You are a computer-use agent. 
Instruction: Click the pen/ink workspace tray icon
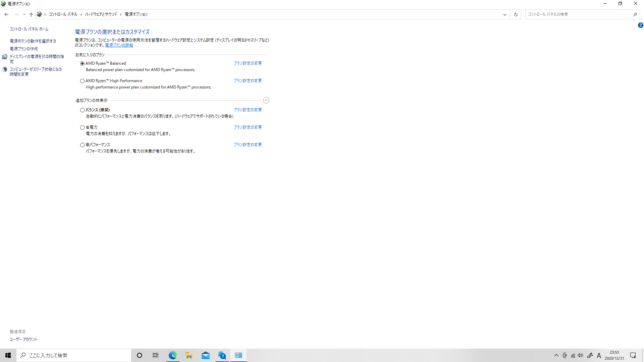(x=590, y=355)
